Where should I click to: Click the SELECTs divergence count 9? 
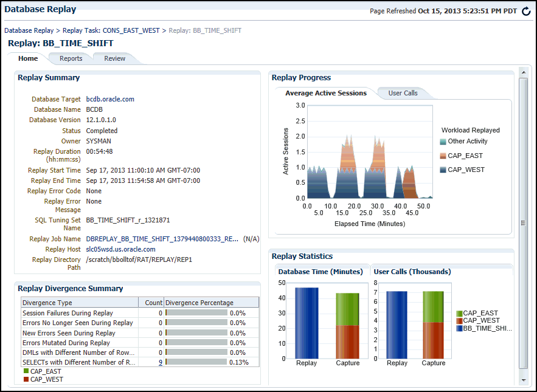[161, 362]
